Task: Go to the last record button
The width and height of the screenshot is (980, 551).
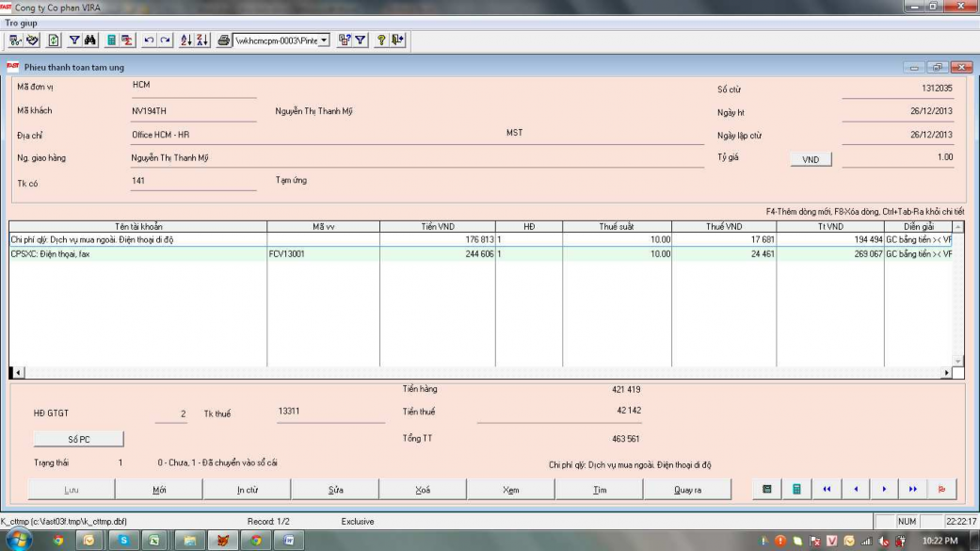Action: pyautogui.click(x=912, y=489)
